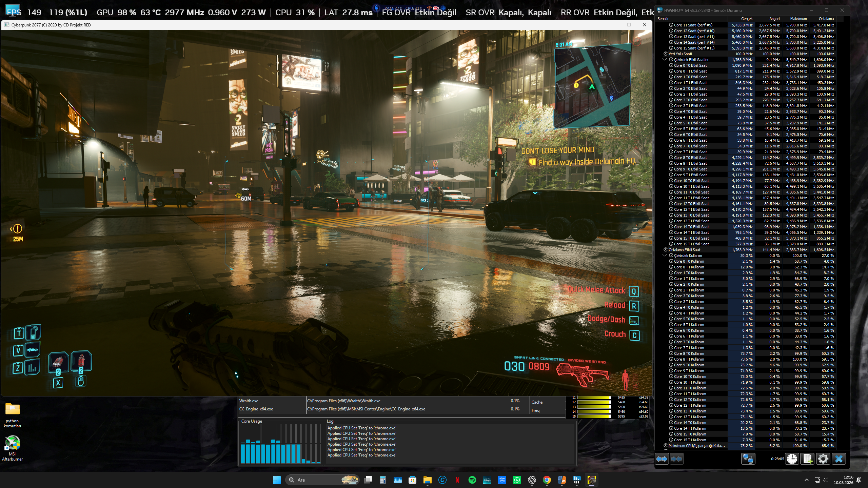868x488 pixels.
Task: Click the network icon in system tray
Action: click(x=817, y=480)
